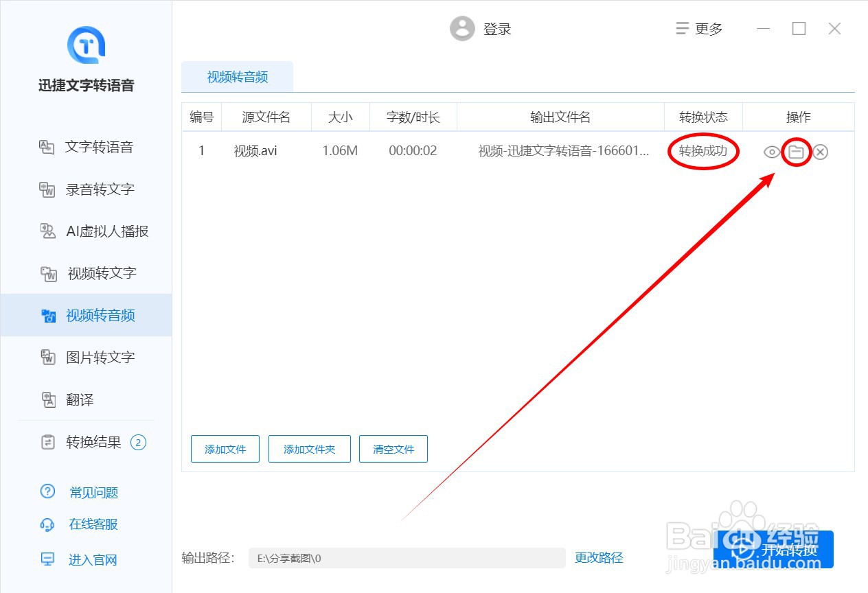Open 文字转语音 in the sidebar
This screenshot has width=868, height=593.
86,147
